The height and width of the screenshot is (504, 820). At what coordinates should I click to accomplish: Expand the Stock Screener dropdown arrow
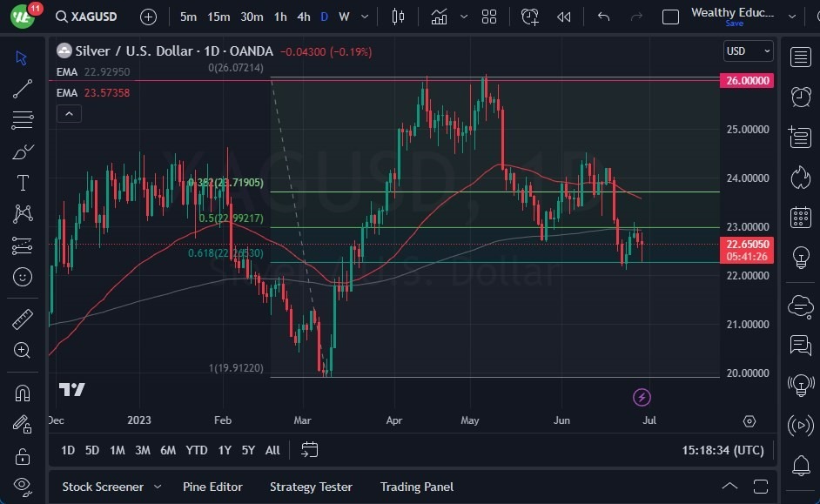pos(158,487)
